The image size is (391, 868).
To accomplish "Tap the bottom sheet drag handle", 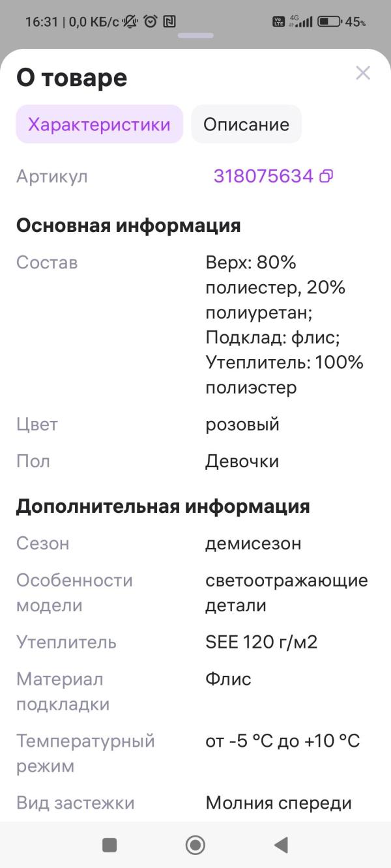I will [x=195, y=35].
